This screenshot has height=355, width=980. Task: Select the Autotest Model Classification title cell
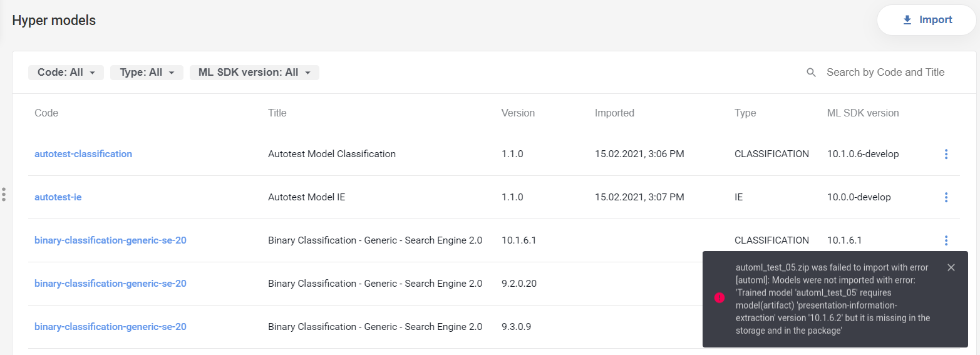(x=332, y=154)
